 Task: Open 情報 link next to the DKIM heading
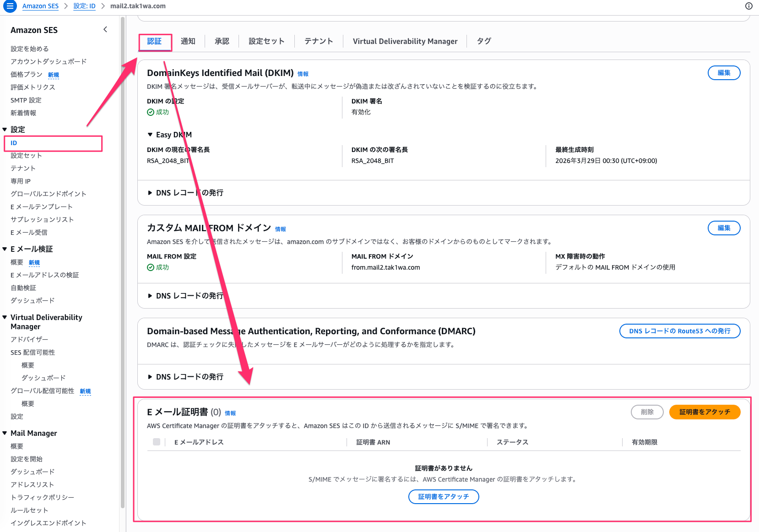(303, 74)
